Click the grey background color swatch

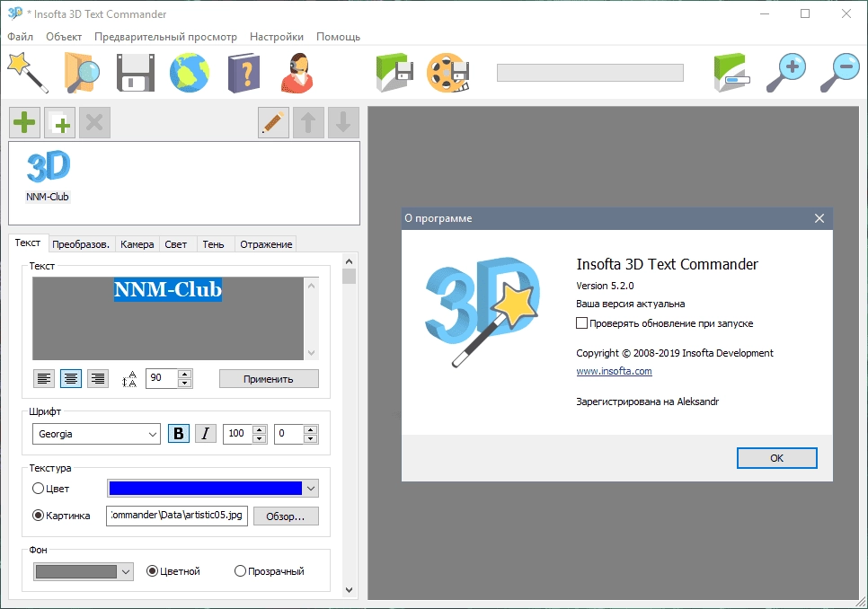pos(76,572)
